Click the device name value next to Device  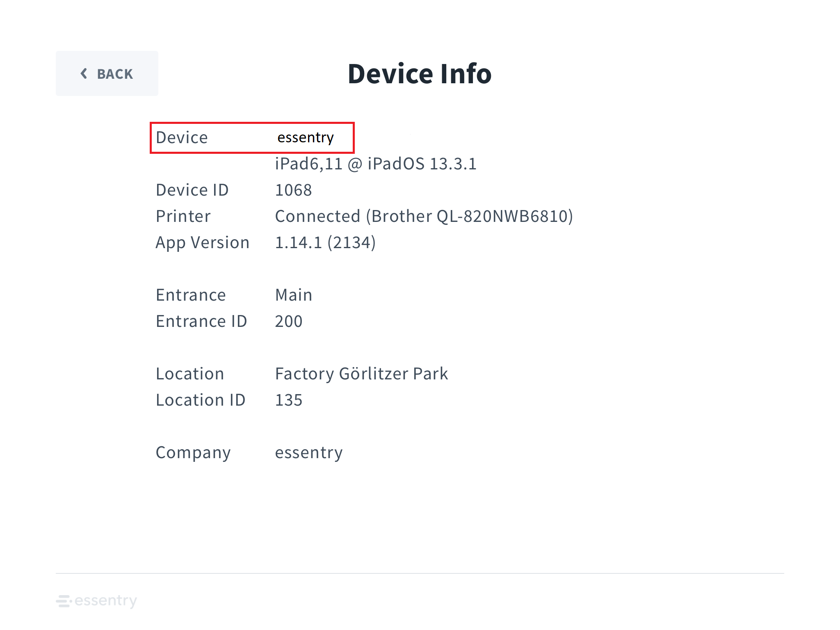pyautogui.click(x=306, y=137)
